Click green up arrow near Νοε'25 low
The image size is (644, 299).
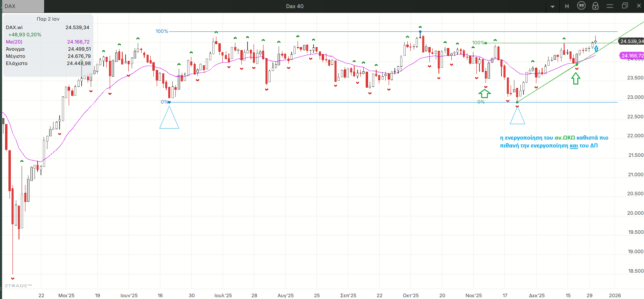(485, 93)
